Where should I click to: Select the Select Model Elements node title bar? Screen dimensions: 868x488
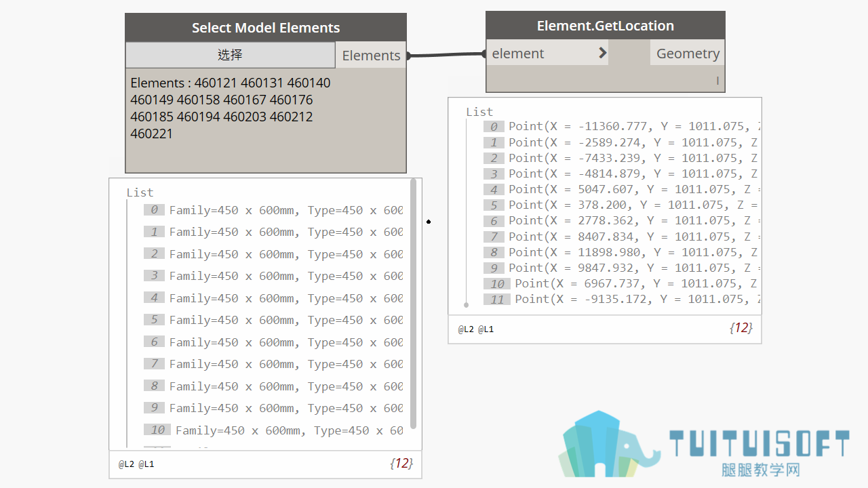266,28
